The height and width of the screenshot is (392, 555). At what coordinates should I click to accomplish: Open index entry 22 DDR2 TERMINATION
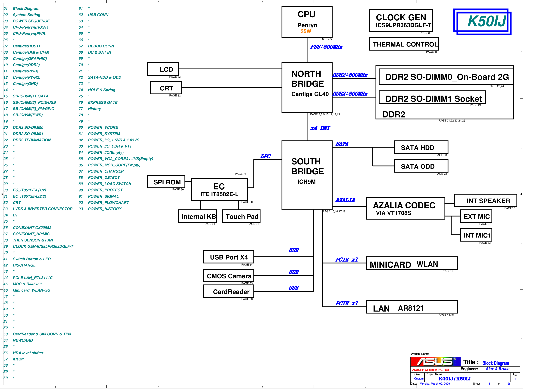pos(27,140)
